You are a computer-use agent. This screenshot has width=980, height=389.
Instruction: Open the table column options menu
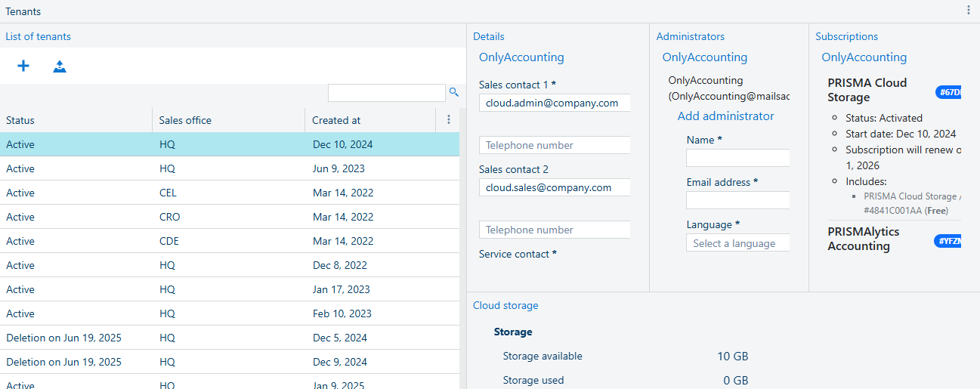[x=449, y=120]
